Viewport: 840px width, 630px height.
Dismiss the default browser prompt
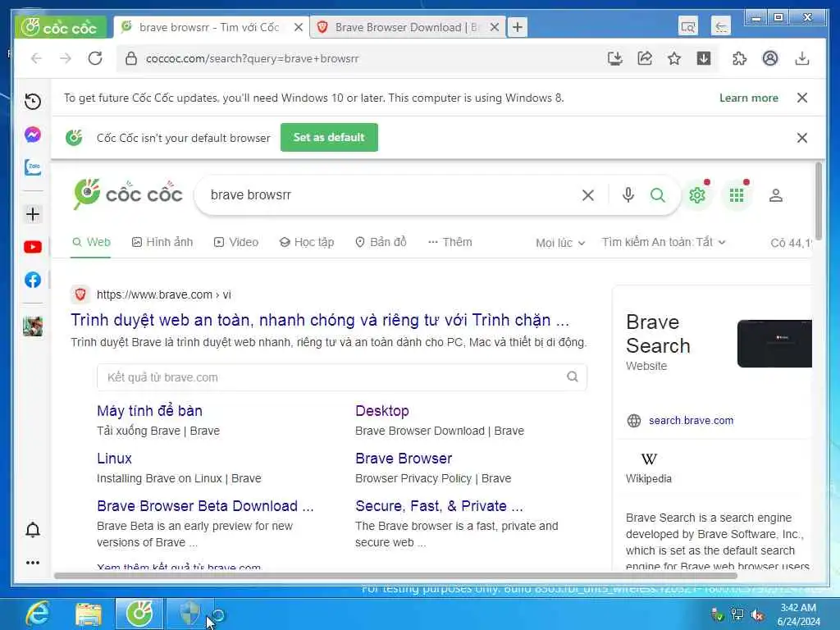pyautogui.click(x=802, y=138)
